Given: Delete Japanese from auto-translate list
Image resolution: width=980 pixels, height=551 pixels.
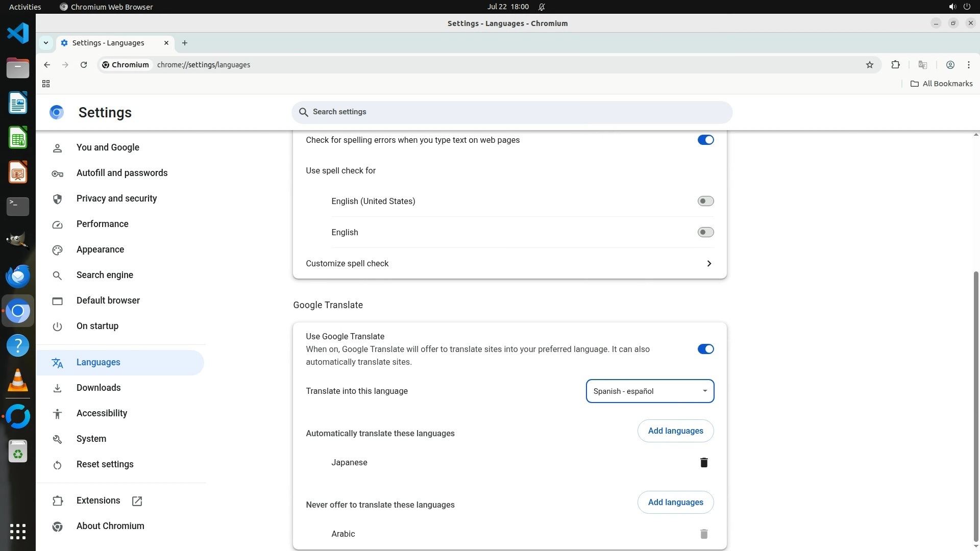Looking at the screenshot, I should click(704, 463).
